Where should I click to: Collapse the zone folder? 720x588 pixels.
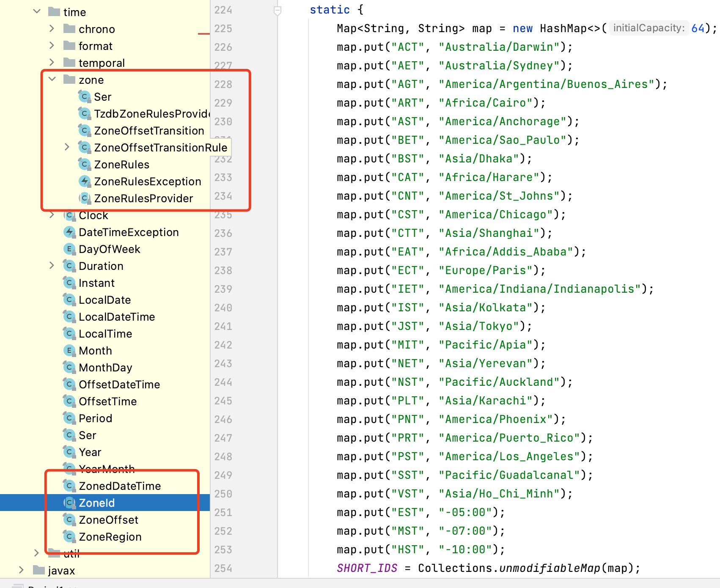[52, 80]
